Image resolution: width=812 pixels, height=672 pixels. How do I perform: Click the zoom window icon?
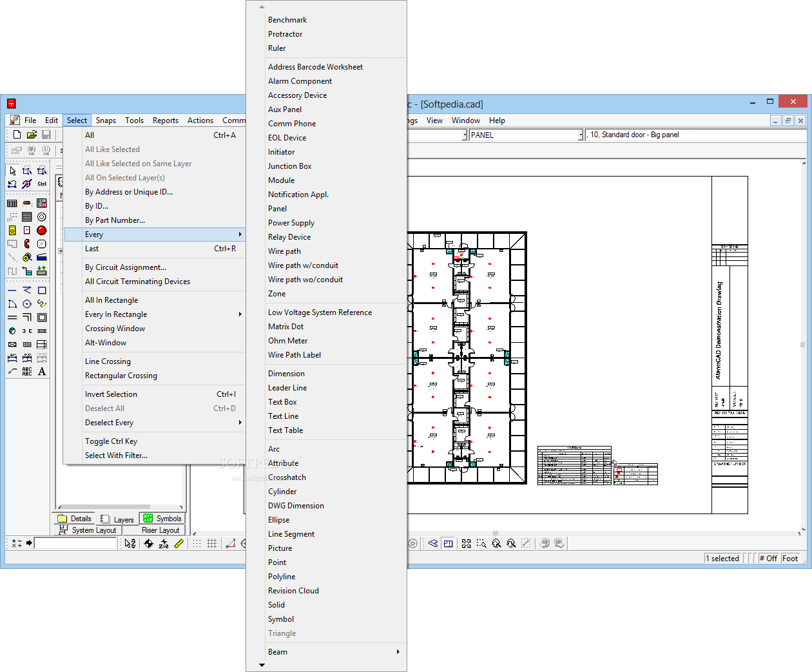click(x=481, y=543)
